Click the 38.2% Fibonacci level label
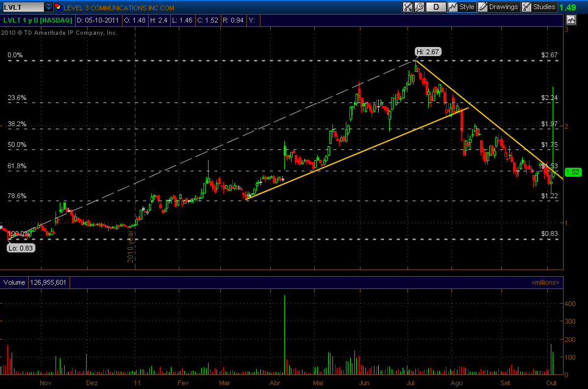 (x=17, y=124)
